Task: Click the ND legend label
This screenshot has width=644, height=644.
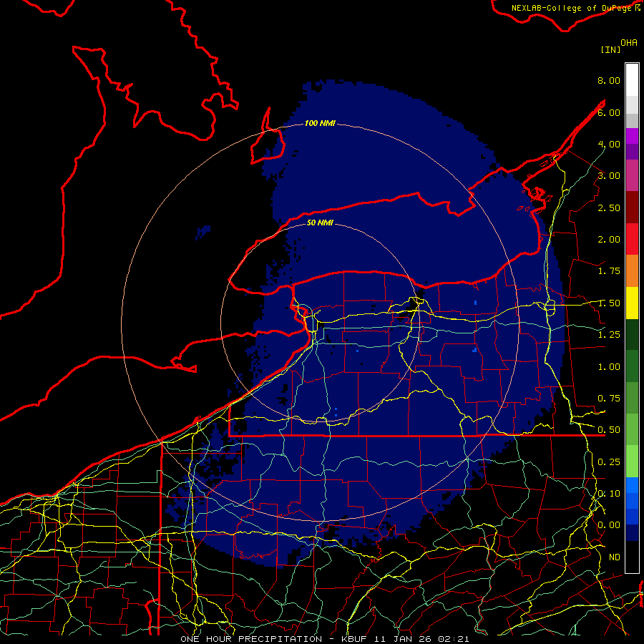Action: [x=615, y=557]
